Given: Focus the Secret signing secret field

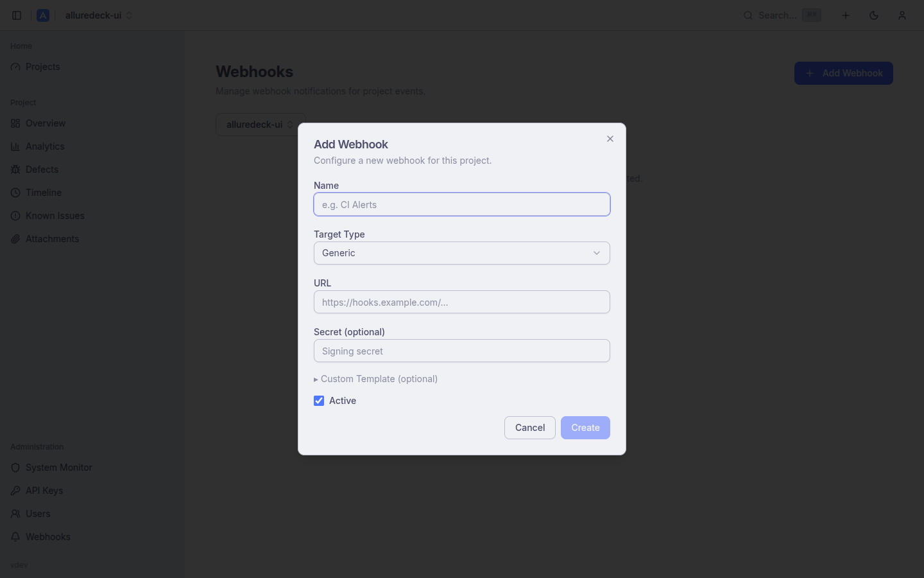Looking at the screenshot, I should tap(462, 351).
